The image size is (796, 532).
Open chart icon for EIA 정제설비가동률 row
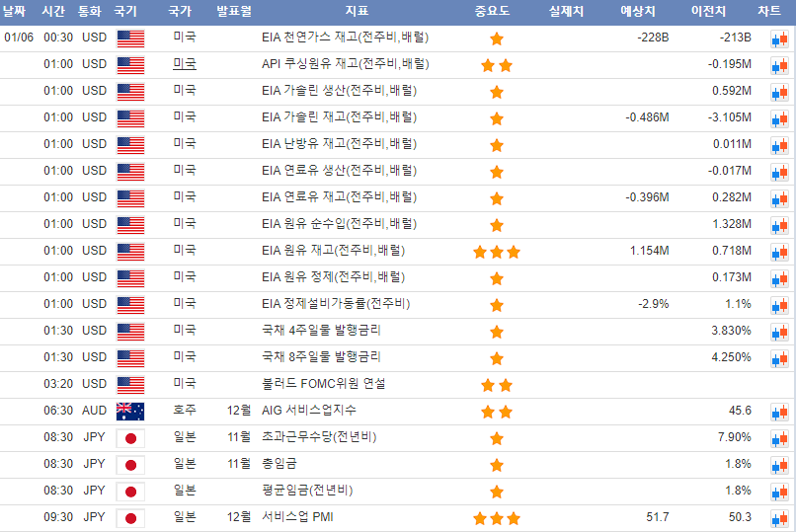[778, 305]
